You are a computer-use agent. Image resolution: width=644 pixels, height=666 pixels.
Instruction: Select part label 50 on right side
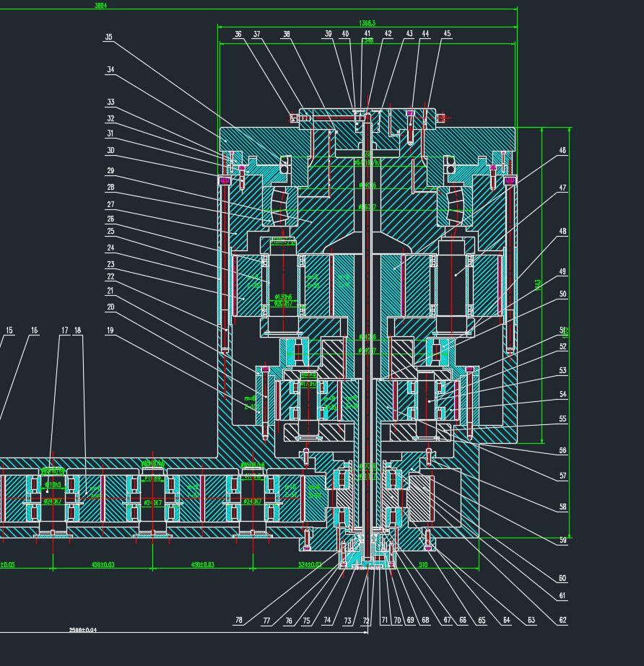[562, 294]
